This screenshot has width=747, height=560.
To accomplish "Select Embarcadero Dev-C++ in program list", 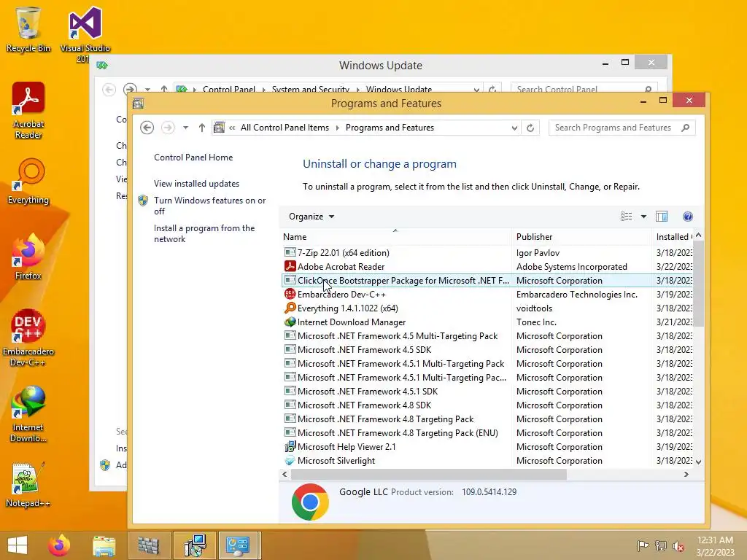I will 487,295.
